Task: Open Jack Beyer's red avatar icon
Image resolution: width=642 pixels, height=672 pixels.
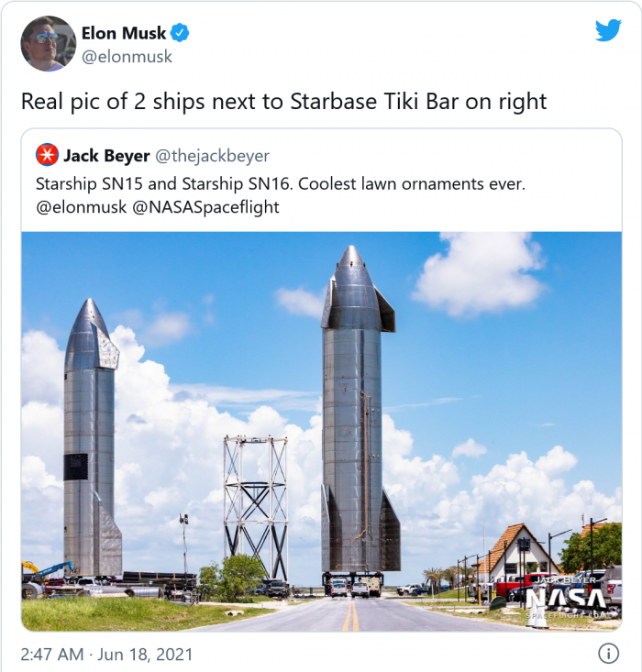Action: tap(47, 155)
